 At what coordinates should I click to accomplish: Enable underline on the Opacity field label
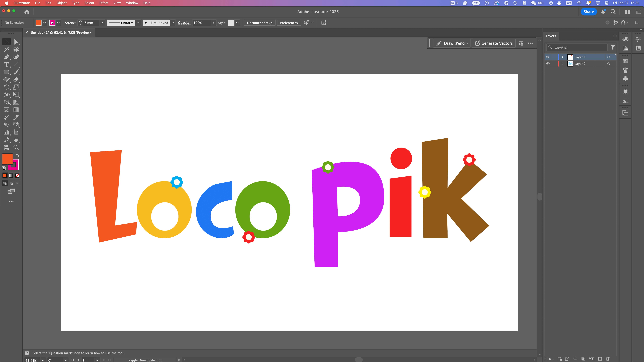[184, 23]
